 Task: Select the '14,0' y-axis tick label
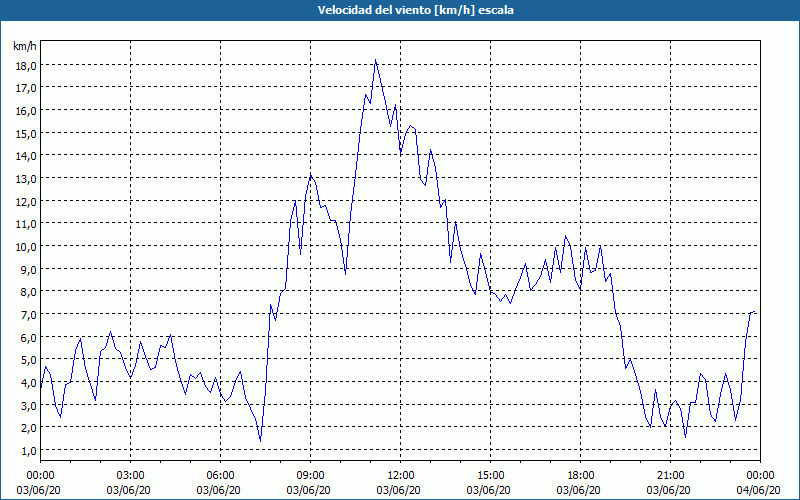(x=27, y=156)
